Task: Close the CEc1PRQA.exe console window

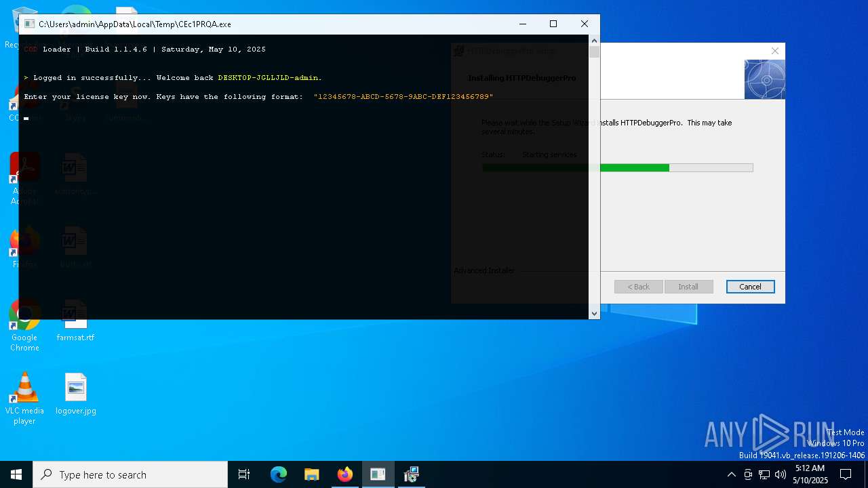Action: 585,24
